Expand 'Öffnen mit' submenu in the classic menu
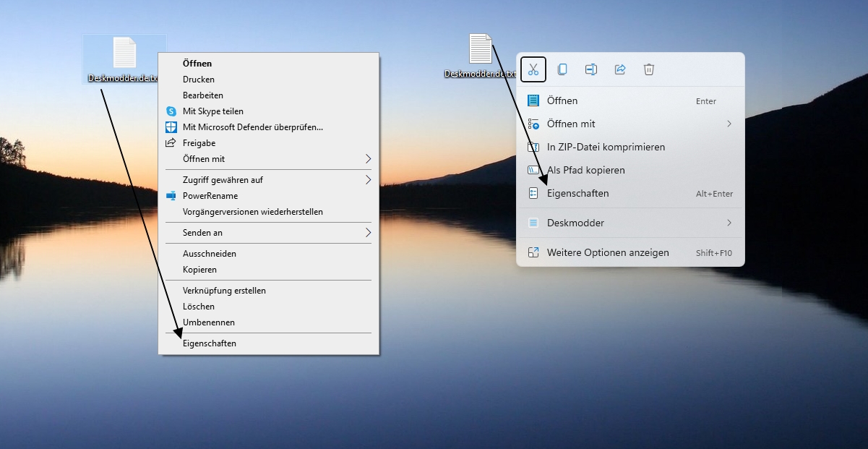Image resolution: width=868 pixels, height=449 pixels. pos(204,159)
